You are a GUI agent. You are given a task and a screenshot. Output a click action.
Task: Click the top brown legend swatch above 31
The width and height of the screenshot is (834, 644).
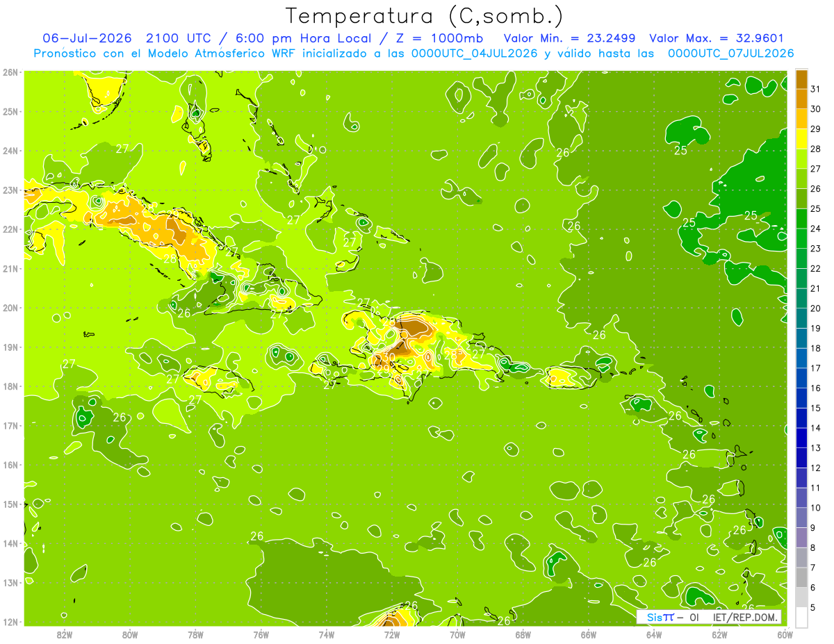pos(801,79)
